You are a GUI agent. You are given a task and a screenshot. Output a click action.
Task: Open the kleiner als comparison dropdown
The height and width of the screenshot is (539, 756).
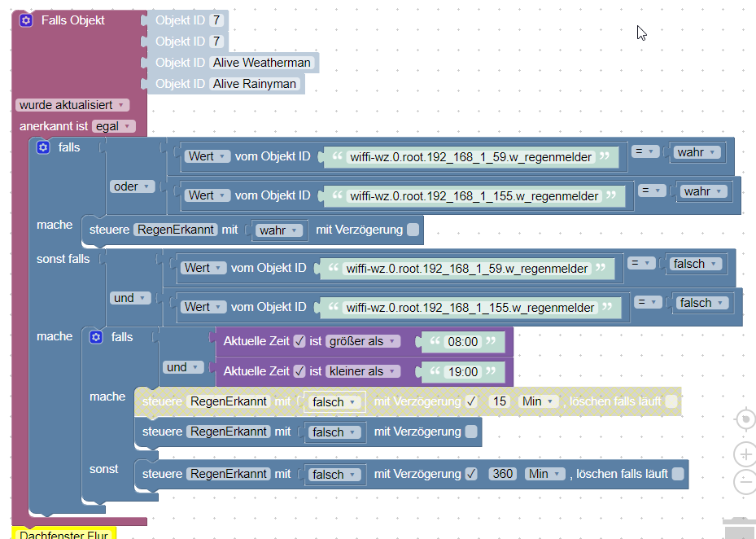tap(363, 371)
